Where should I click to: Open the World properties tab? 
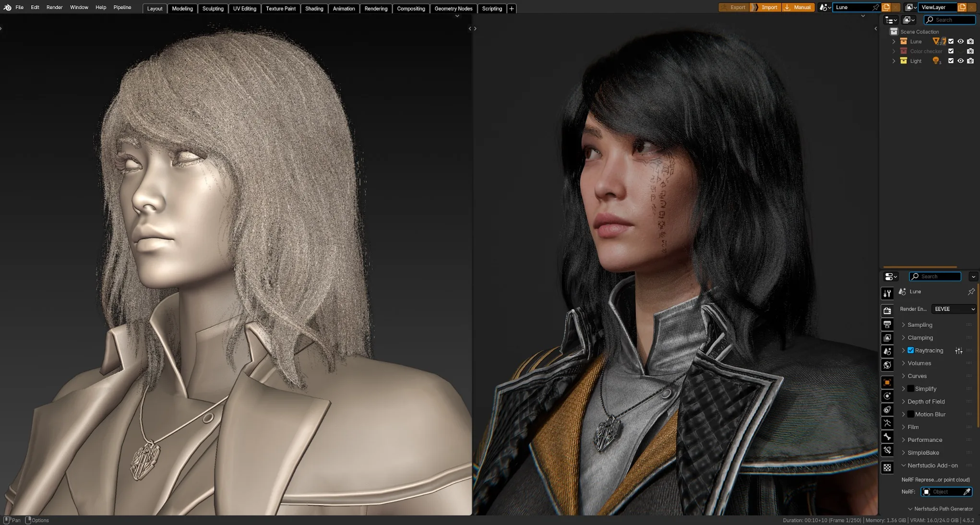(x=887, y=365)
